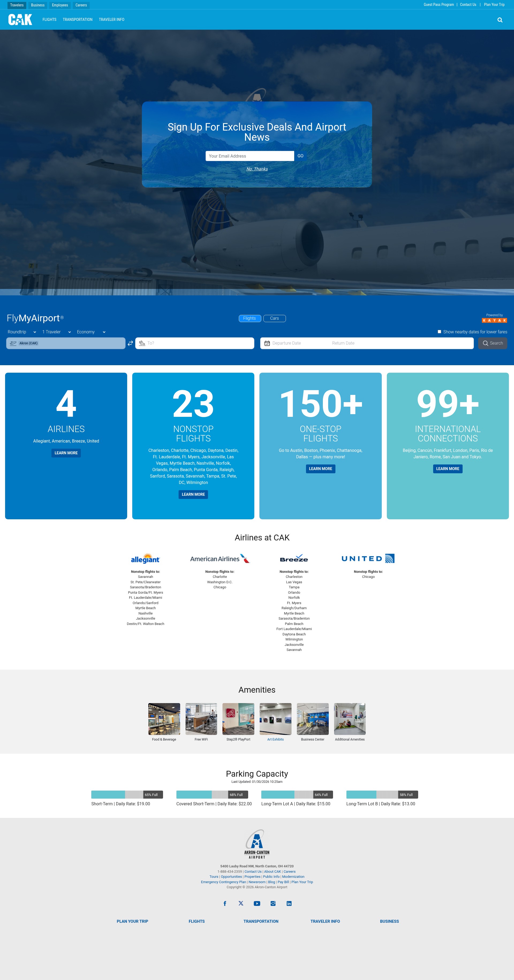Open the Transportation navigation menu
Viewport: 514px width, 980px height.
pyautogui.click(x=78, y=20)
